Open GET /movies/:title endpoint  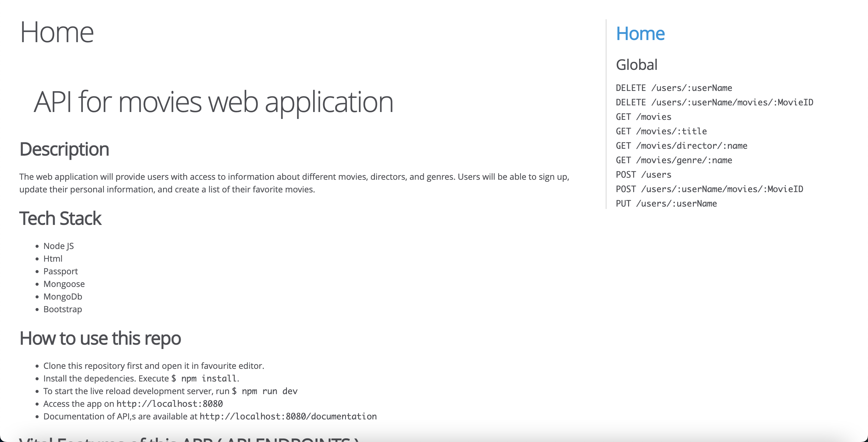[x=661, y=132]
